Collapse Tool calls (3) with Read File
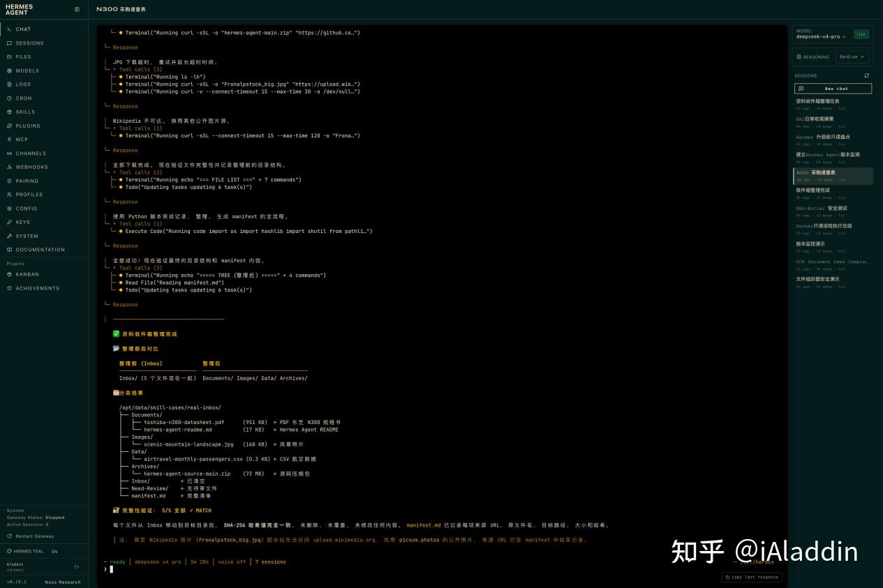Viewport: 883px width, 588px height. [x=139, y=268]
